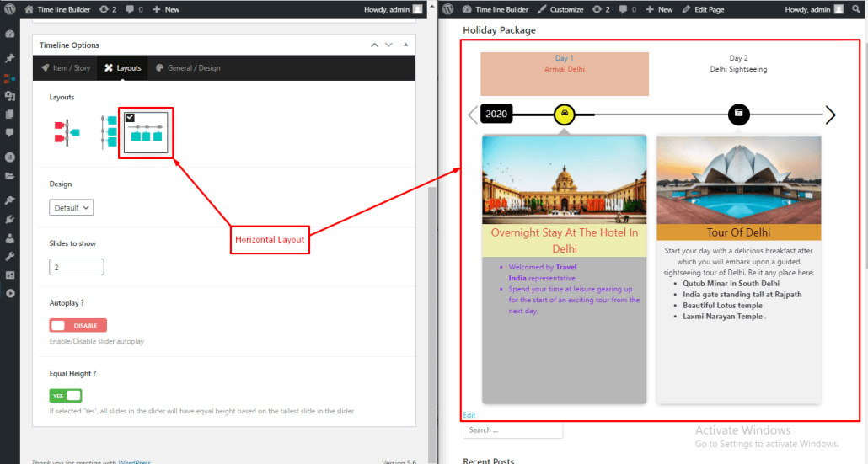
Task: Click Howdy, admin in right window
Action: [807, 9]
